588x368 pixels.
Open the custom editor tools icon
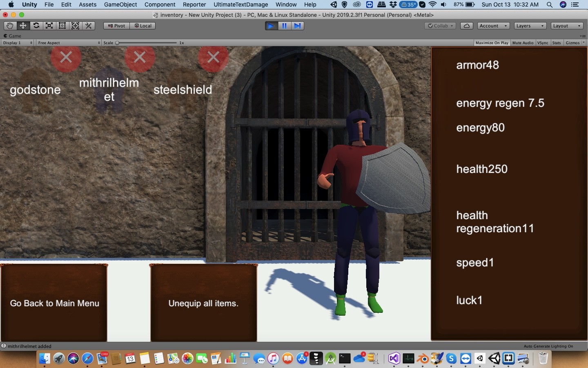[89, 25]
